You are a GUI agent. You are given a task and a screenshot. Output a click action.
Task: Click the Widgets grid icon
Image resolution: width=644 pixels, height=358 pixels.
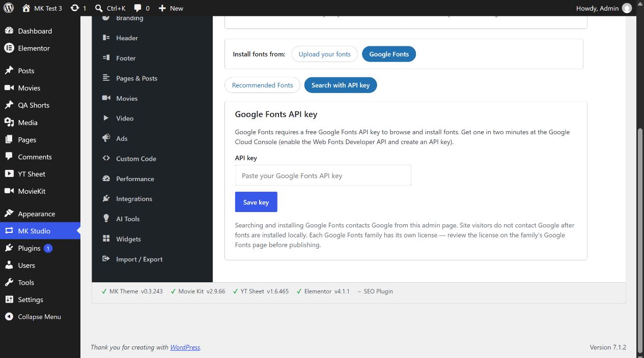(106, 238)
